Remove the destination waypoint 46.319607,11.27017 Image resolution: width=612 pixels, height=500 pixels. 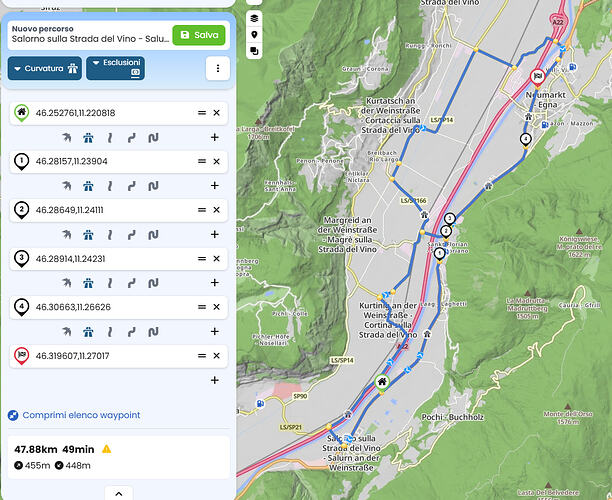click(x=217, y=356)
